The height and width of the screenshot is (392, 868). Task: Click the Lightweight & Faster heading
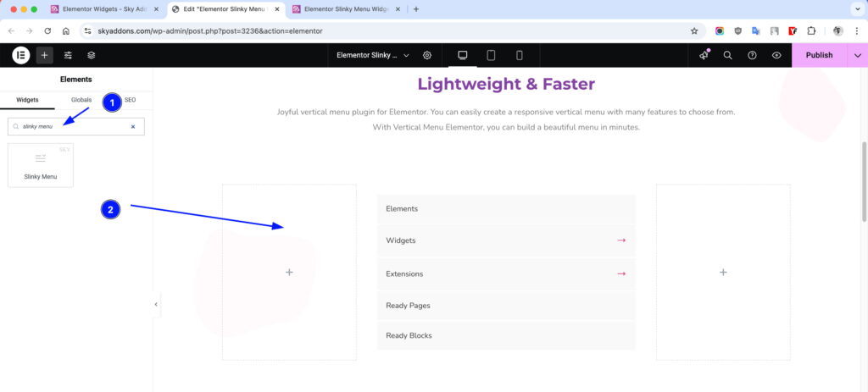click(506, 84)
